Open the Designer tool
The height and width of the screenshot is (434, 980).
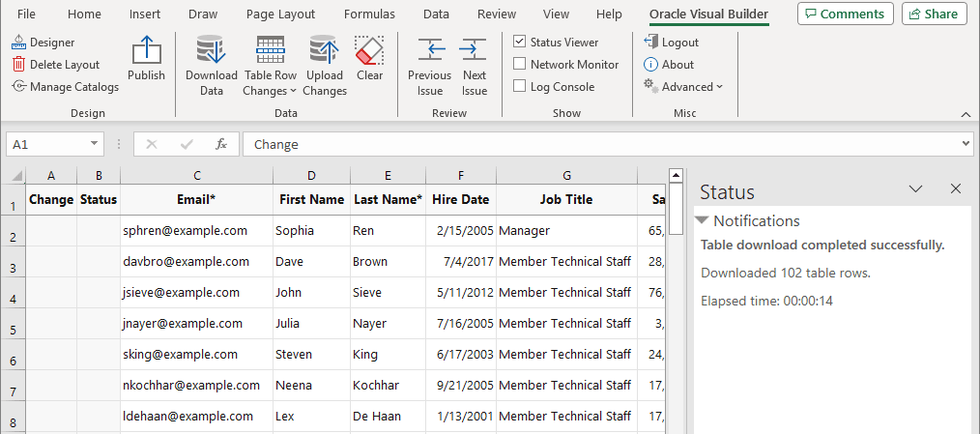(x=43, y=43)
